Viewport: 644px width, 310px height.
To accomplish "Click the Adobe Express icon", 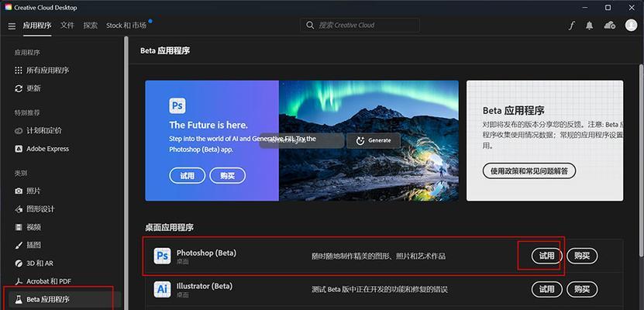I will click(x=19, y=149).
